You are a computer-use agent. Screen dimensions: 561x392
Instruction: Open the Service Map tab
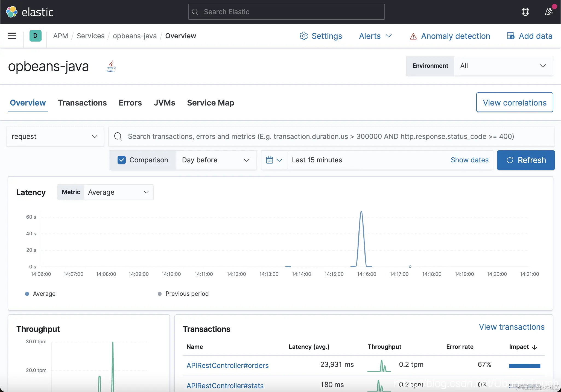pyautogui.click(x=211, y=103)
